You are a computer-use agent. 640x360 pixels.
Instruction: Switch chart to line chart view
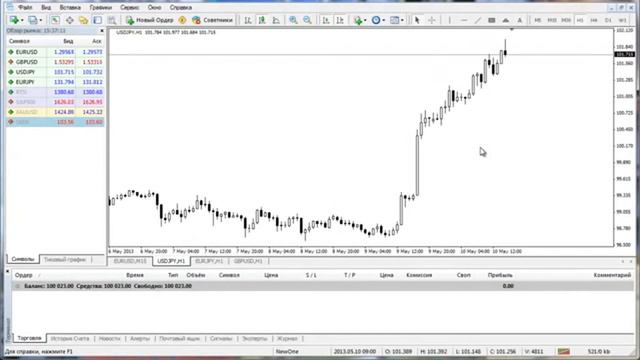276,20
